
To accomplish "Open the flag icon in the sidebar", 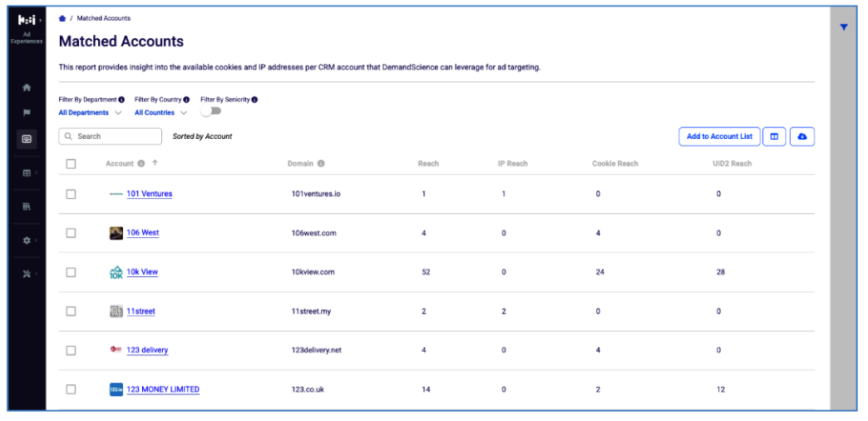I will 27,113.
